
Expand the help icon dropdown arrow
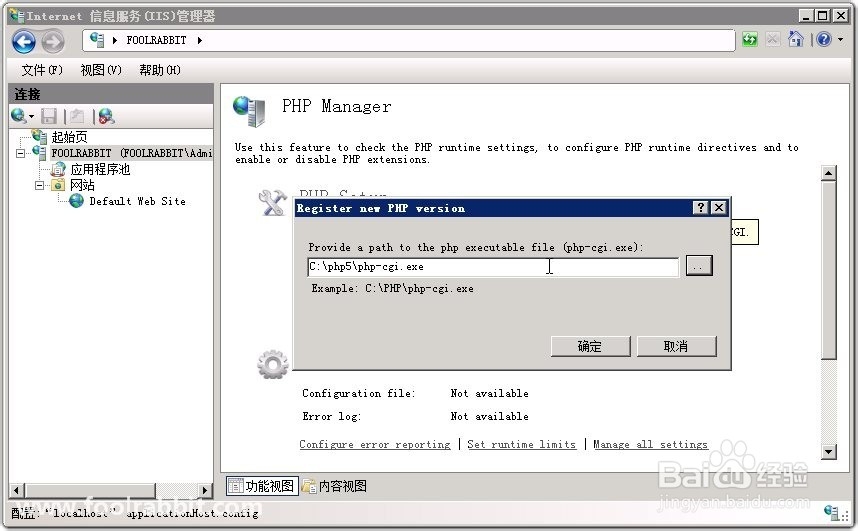(x=840, y=39)
